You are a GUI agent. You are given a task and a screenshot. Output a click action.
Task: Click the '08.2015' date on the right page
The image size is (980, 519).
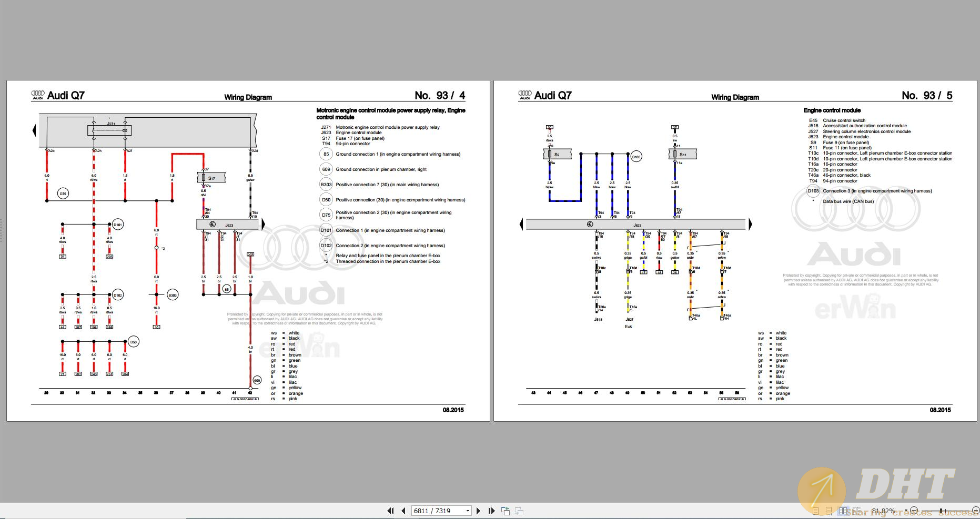click(x=941, y=410)
